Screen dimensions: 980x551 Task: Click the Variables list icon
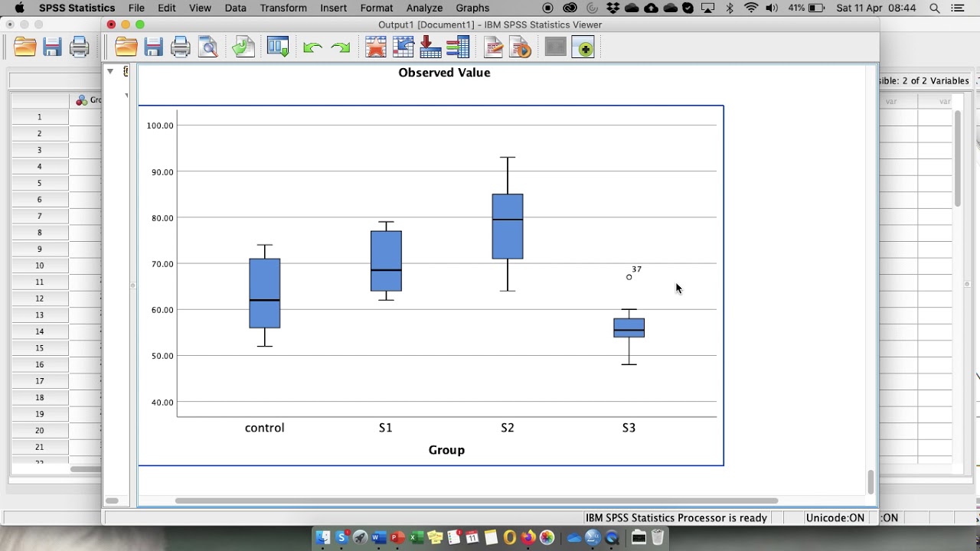pyautogui.click(x=458, y=47)
